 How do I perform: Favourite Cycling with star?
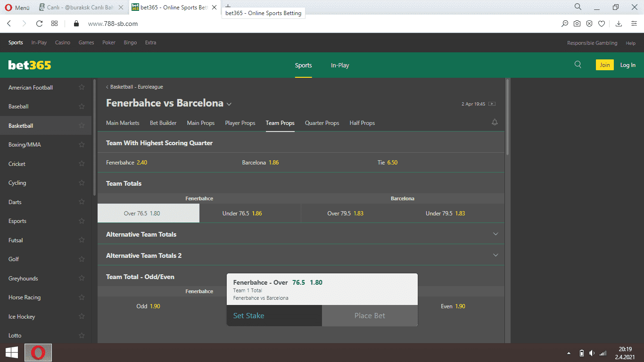coord(82,183)
